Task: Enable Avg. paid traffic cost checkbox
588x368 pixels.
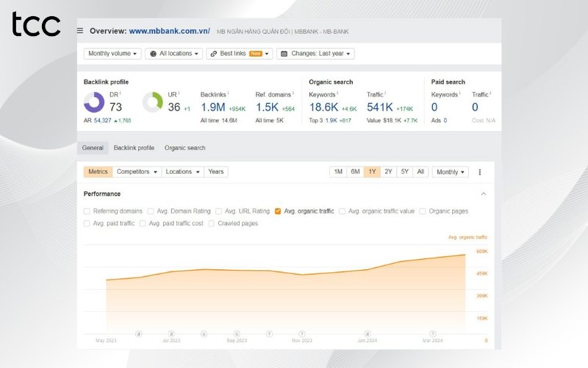Action: click(x=143, y=224)
